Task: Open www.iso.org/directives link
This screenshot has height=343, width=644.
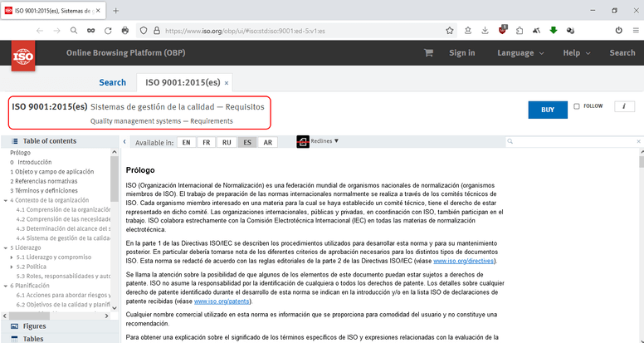Action: tap(464, 262)
